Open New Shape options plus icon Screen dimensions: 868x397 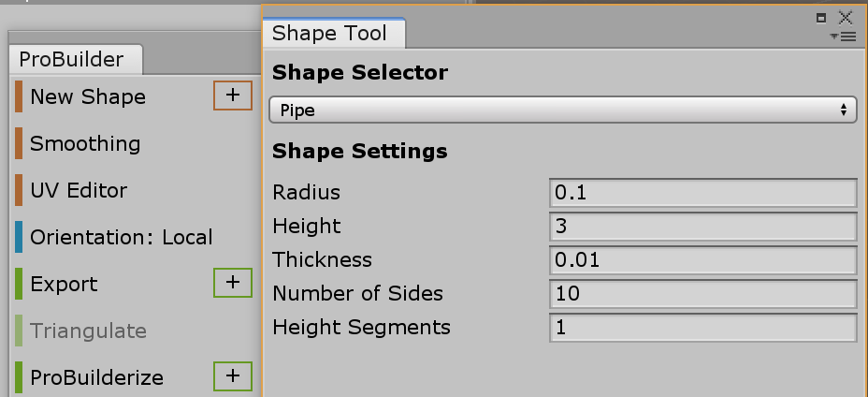tap(233, 96)
